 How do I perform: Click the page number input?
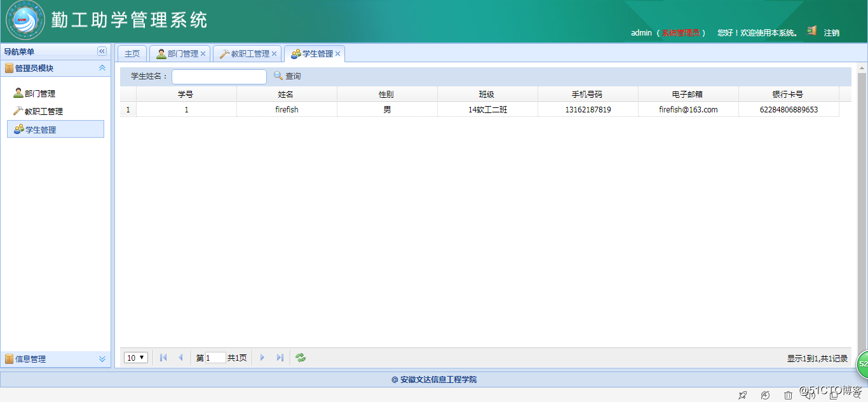pyautogui.click(x=215, y=358)
